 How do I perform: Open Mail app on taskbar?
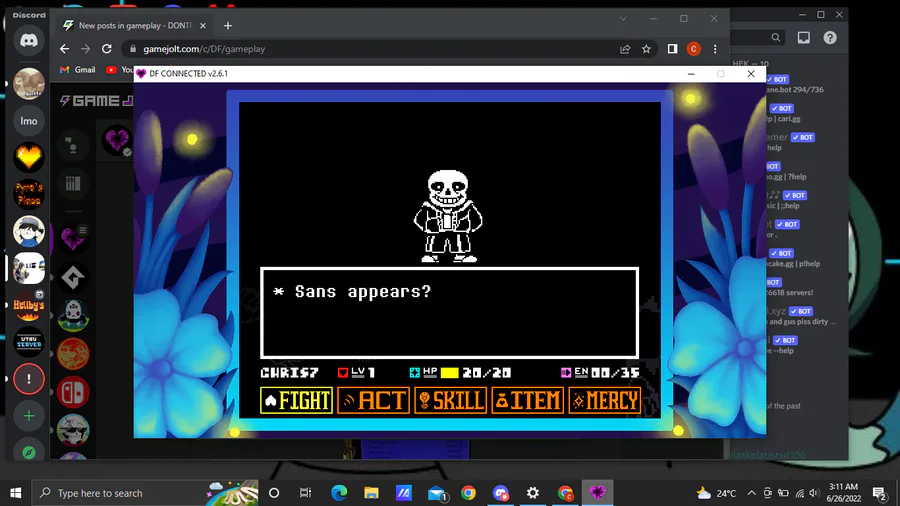click(x=436, y=493)
